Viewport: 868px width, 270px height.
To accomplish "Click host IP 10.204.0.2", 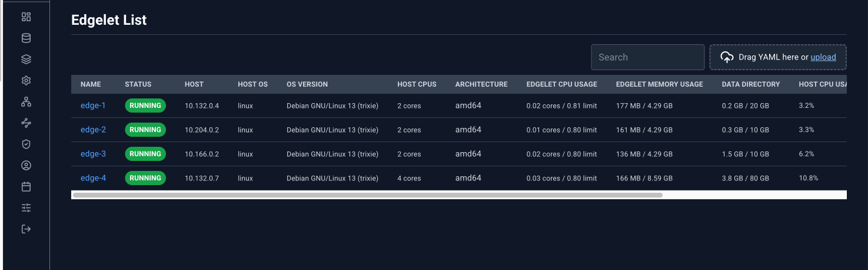I will tap(202, 130).
